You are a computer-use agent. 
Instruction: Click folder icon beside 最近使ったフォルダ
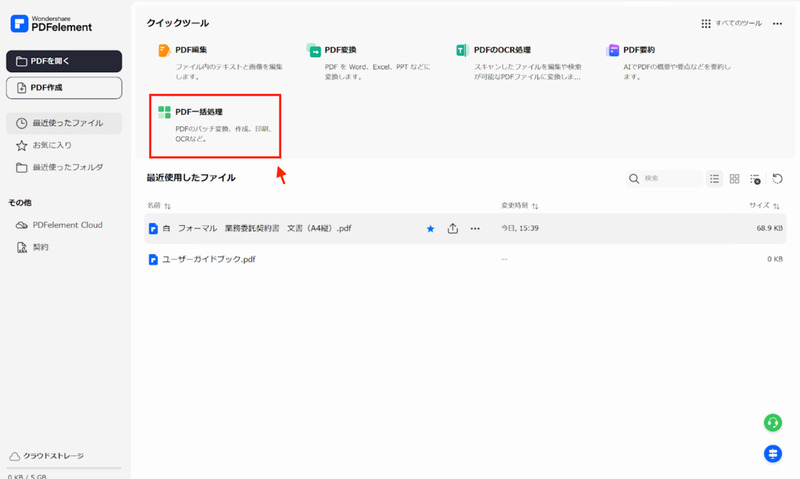(x=21, y=167)
